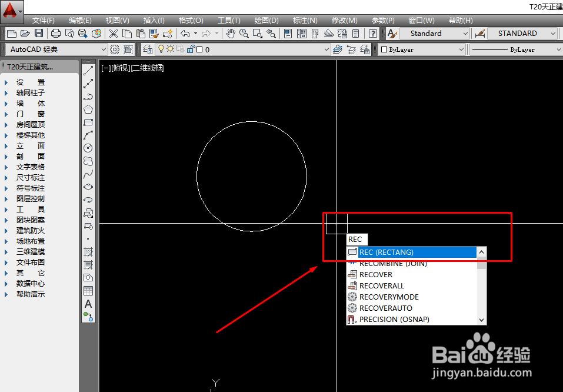The image size is (563, 392).
Task: Toggle layer 0 lock padlock icon
Action: click(x=191, y=49)
